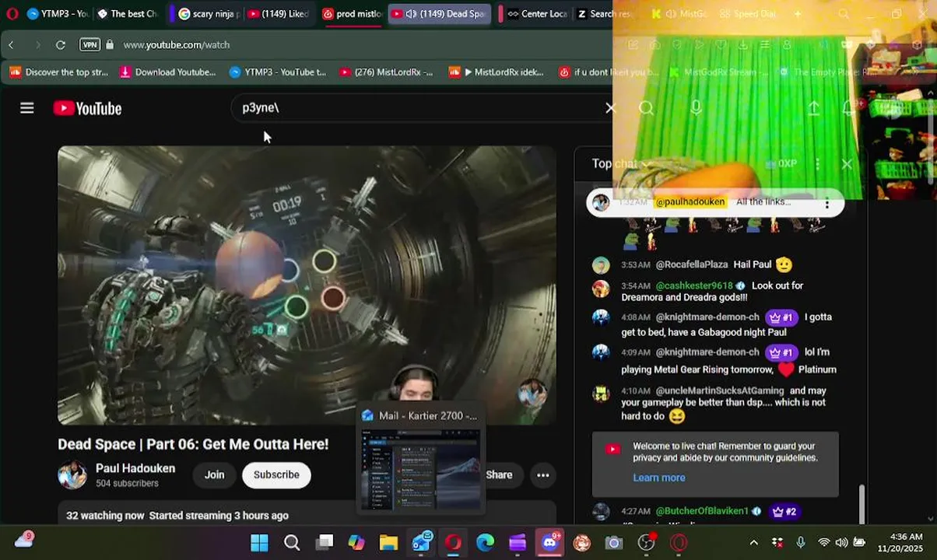Open '(276) MistLordRx' bookmark
937x560 pixels.
[x=386, y=72]
